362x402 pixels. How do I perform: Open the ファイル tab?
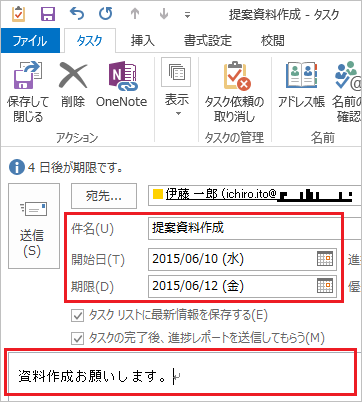coord(30,41)
